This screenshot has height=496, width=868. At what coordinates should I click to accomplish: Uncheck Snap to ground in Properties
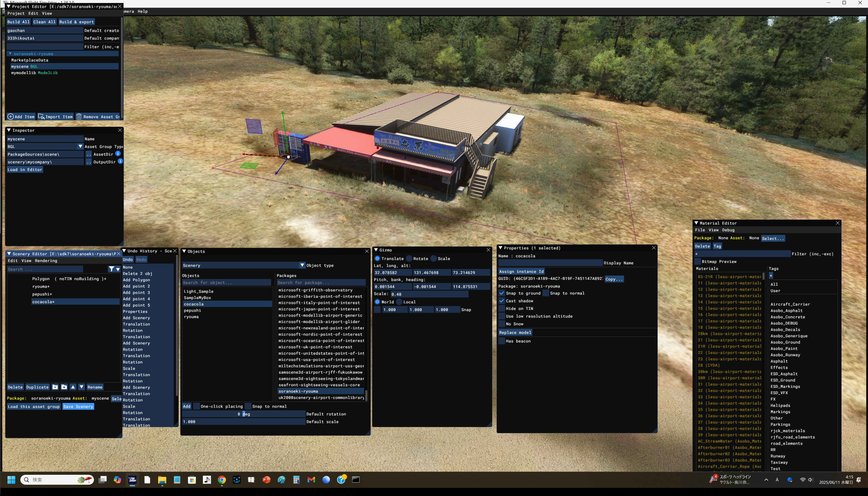coord(502,293)
